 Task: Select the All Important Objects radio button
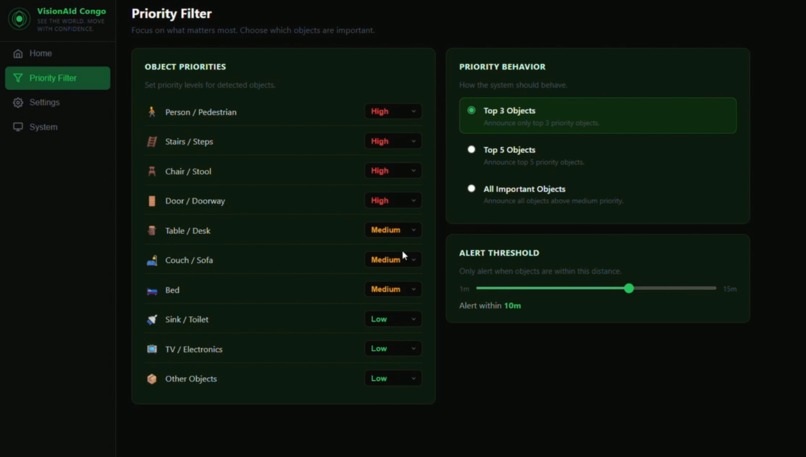coord(471,188)
